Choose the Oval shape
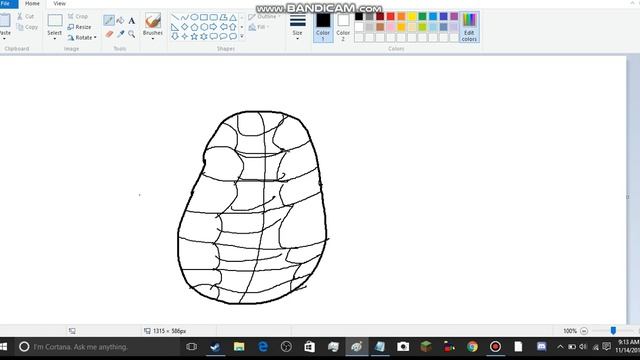The image size is (640, 360). pos(194,18)
